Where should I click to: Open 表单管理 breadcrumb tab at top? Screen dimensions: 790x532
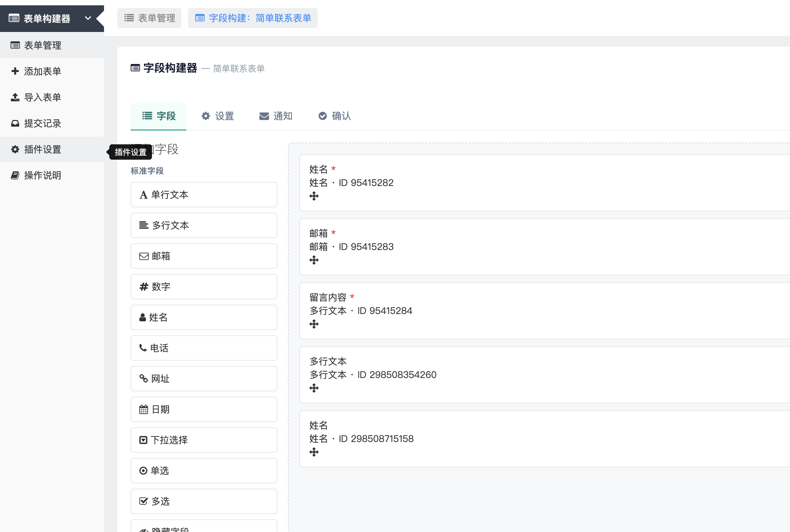(x=149, y=18)
